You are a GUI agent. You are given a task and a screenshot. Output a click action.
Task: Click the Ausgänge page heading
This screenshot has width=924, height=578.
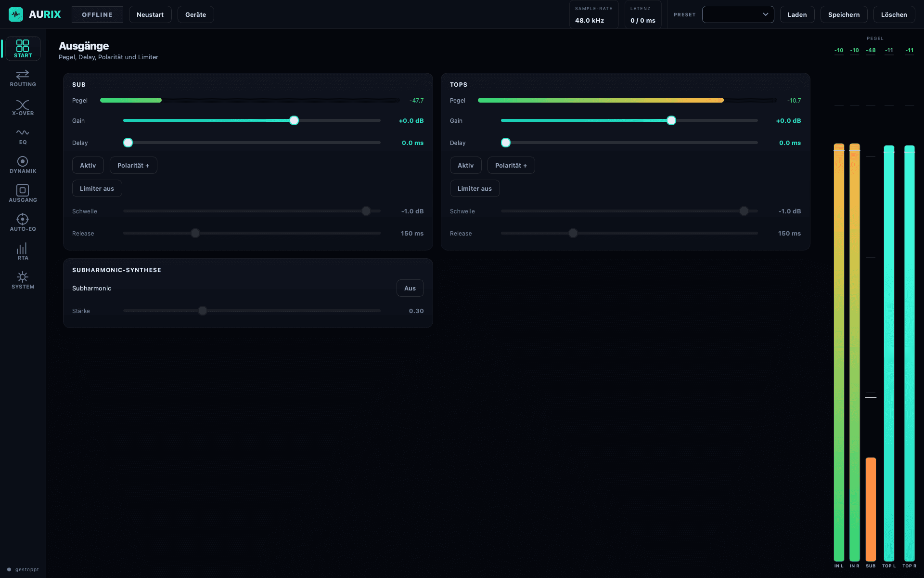84,46
